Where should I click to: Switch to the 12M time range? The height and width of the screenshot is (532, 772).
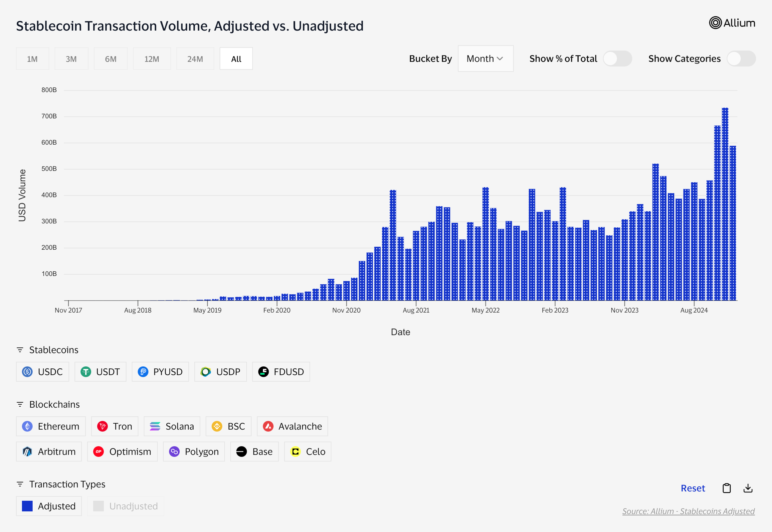152,59
